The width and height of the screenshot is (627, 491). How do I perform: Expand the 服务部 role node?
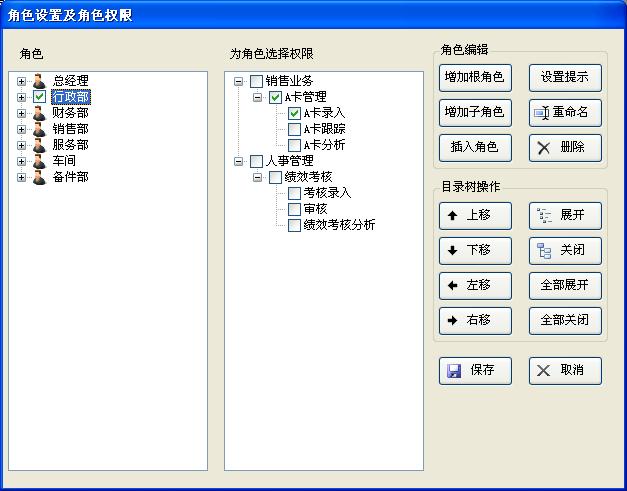click(x=21, y=146)
